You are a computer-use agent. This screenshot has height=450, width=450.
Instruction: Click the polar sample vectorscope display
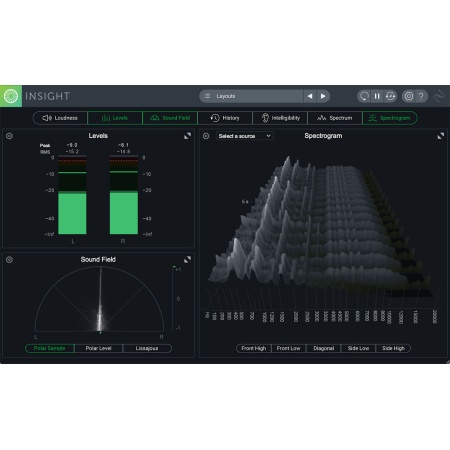(x=100, y=299)
